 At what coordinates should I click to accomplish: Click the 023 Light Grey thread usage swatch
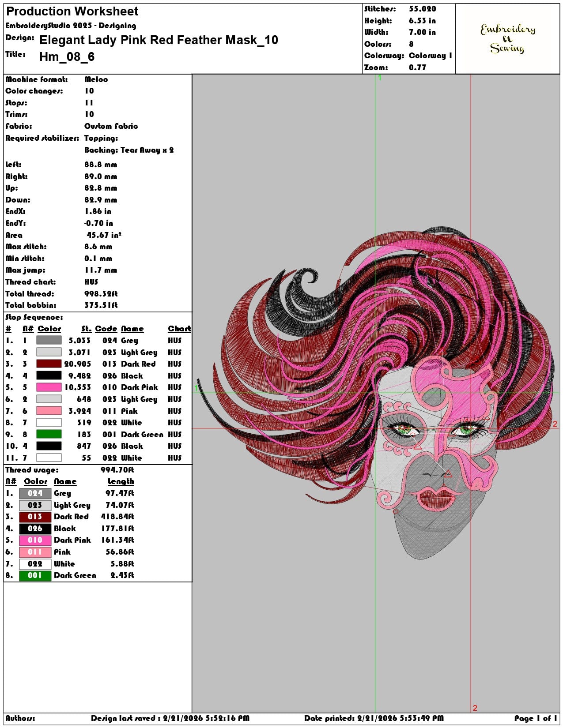tap(35, 505)
